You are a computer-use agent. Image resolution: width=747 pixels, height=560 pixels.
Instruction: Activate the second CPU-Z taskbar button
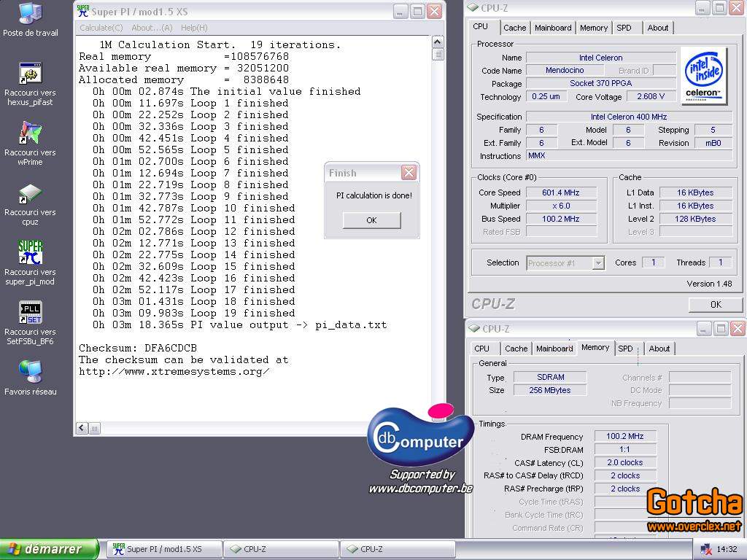(398, 549)
